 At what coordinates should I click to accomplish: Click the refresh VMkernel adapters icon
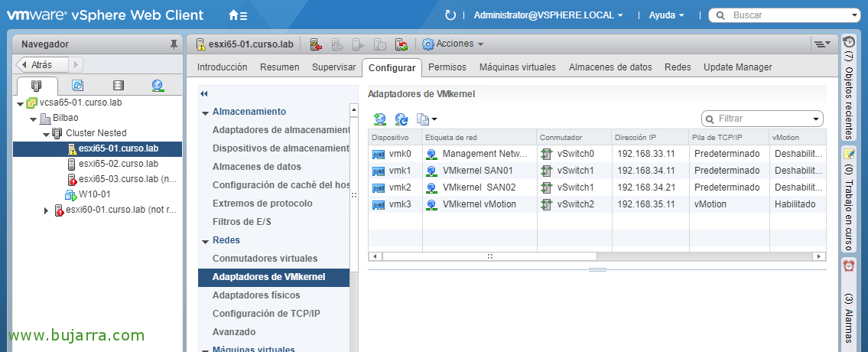pyautogui.click(x=401, y=119)
